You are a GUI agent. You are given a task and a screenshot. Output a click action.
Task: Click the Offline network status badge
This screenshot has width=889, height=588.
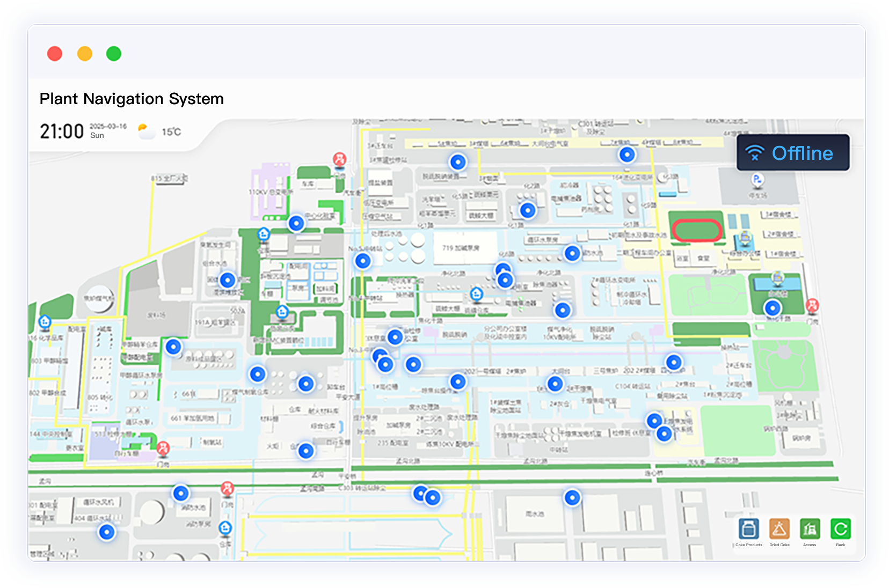792,153
